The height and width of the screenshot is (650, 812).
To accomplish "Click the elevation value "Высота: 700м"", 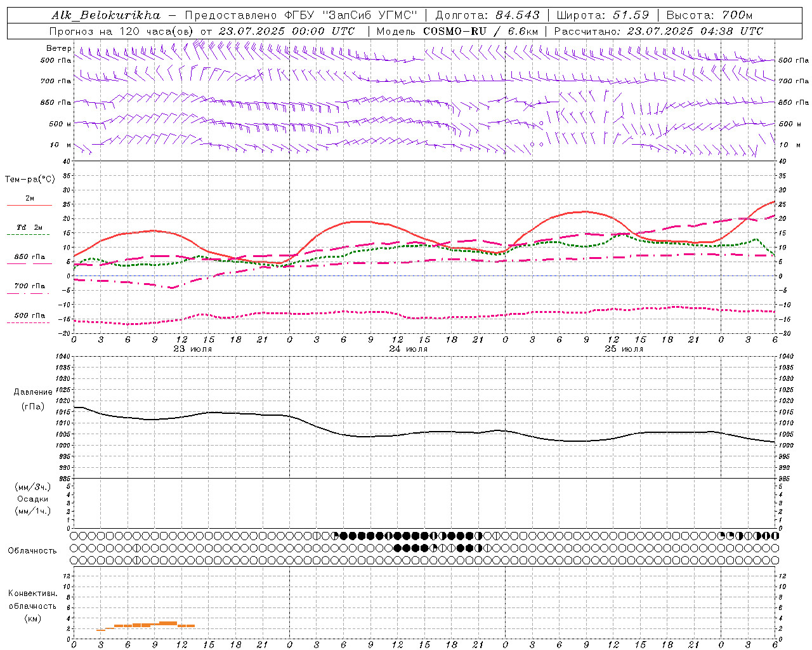I will point(709,15).
